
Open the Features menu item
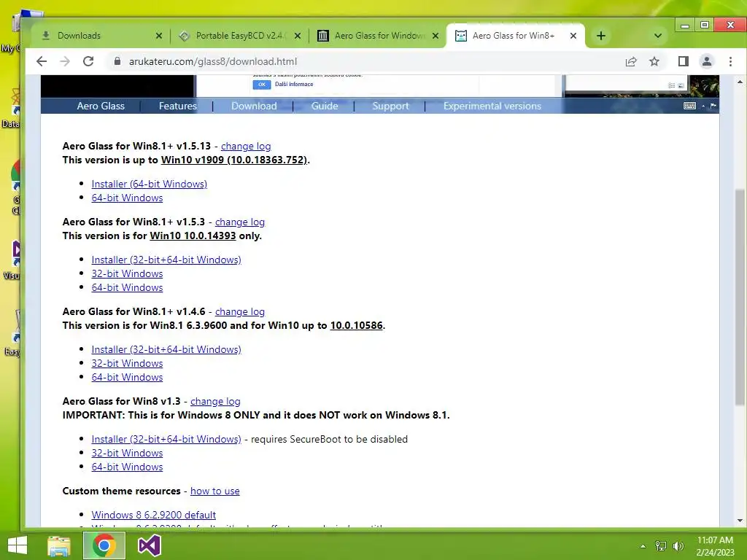tap(178, 106)
